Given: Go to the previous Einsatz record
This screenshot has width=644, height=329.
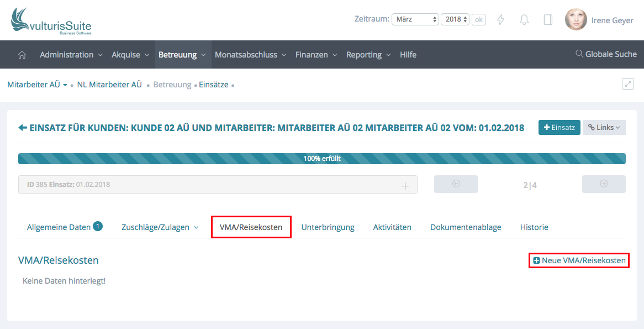Looking at the screenshot, I should coord(456,184).
